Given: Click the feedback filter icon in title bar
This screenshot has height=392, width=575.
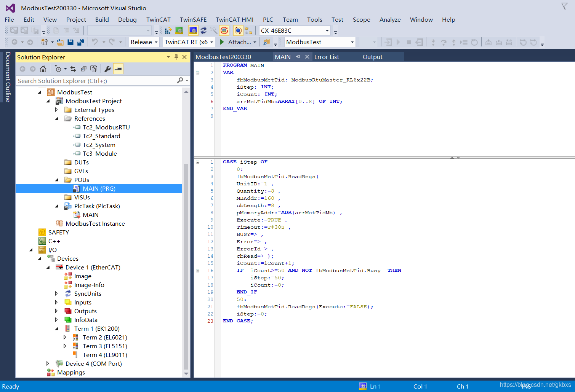Looking at the screenshot, I should click(x=564, y=6).
